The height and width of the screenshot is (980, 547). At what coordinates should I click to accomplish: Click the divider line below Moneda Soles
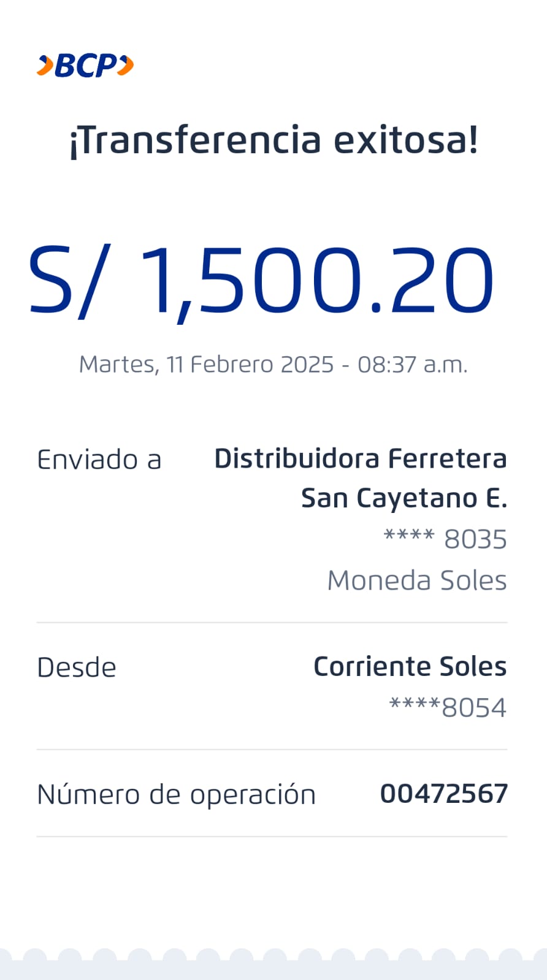272,623
